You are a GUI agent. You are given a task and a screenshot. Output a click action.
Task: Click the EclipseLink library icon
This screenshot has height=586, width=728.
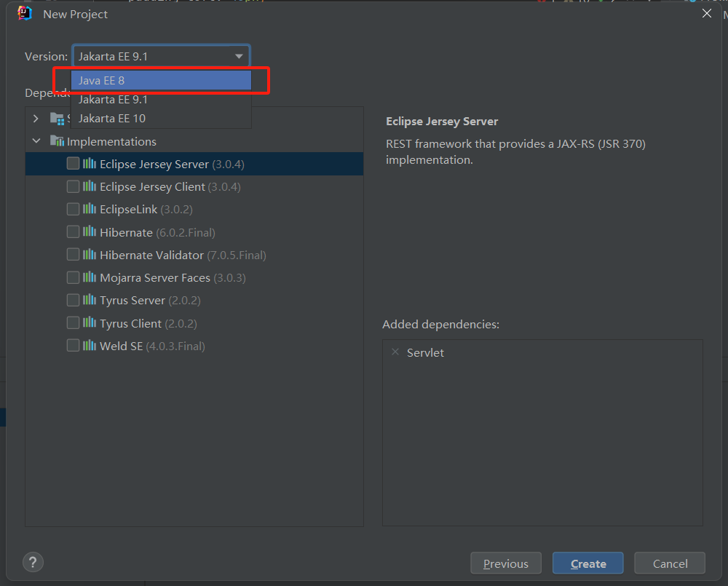click(x=89, y=209)
